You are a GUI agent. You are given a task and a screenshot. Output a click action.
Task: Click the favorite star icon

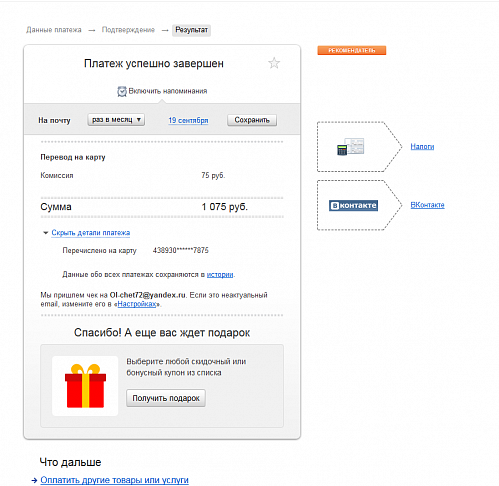(274, 63)
